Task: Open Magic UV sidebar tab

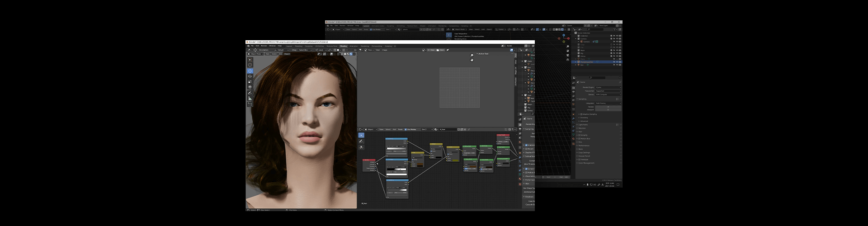Action: (x=516, y=71)
